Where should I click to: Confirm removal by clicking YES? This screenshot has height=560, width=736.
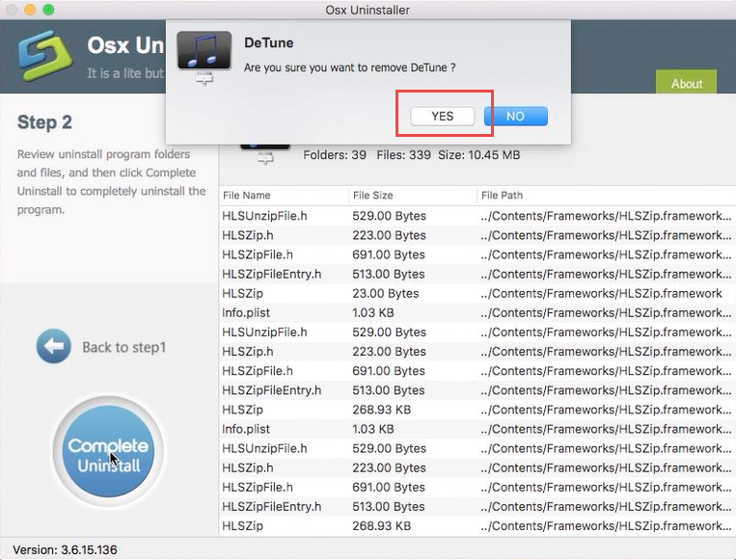point(442,117)
